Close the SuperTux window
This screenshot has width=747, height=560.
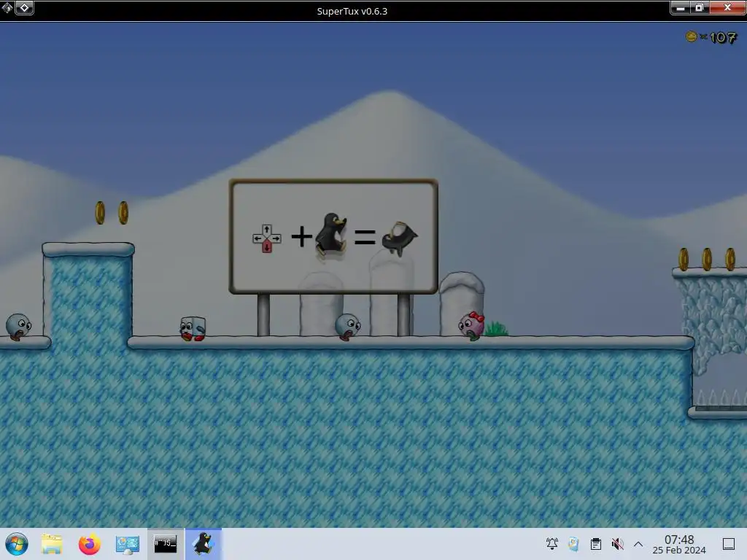pyautogui.click(x=727, y=7)
